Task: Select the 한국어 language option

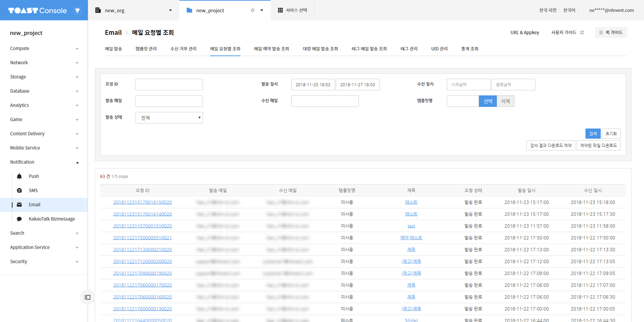Action: point(569,10)
